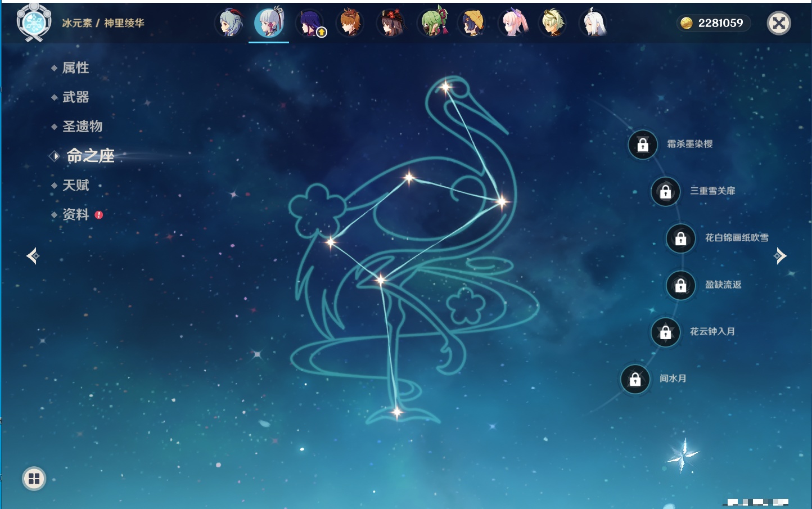Open the 属性 attributes tab
Image resolution: width=812 pixels, height=509 pixels.
[75, 68]
